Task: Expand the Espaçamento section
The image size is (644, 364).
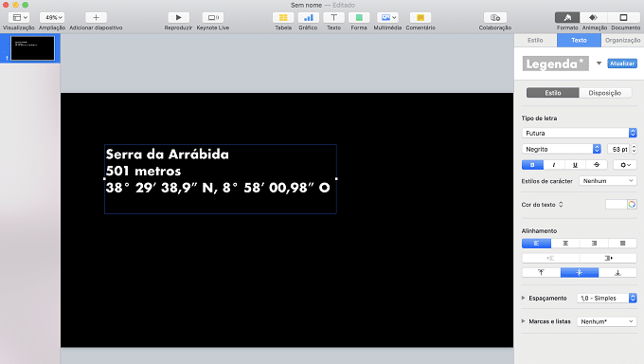Action: point(523,298)
